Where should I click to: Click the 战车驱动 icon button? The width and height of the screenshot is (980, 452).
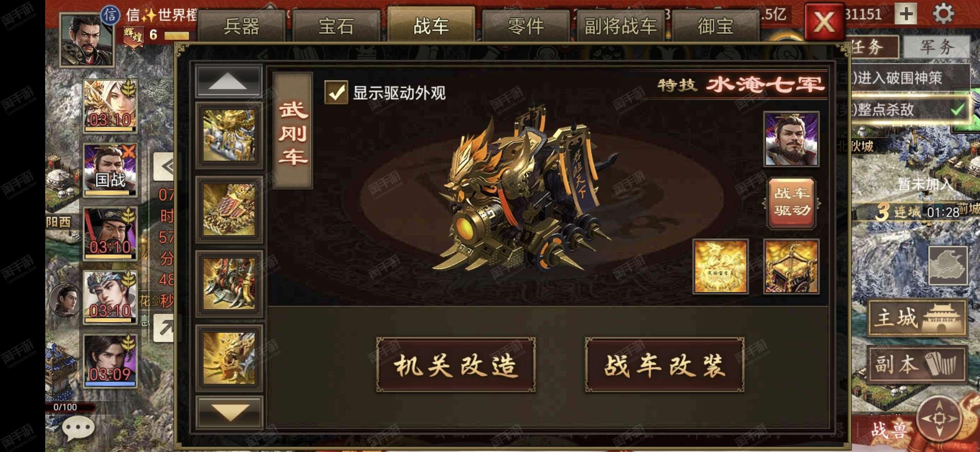pos(791,203)
